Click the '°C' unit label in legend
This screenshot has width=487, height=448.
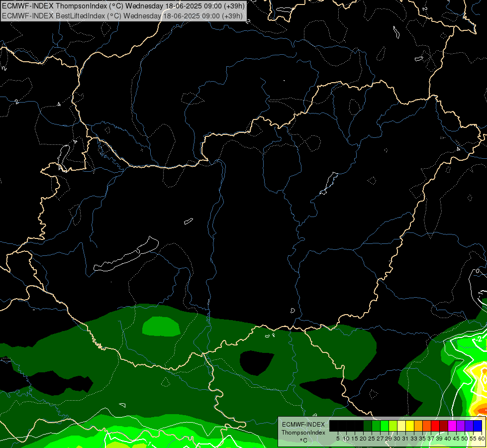(304, 440)
